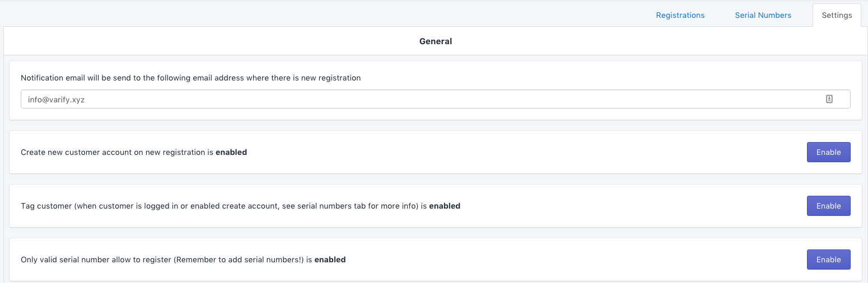Click the 'Only valid serial number' description text
Screen dimensions: 868x283
95,260
